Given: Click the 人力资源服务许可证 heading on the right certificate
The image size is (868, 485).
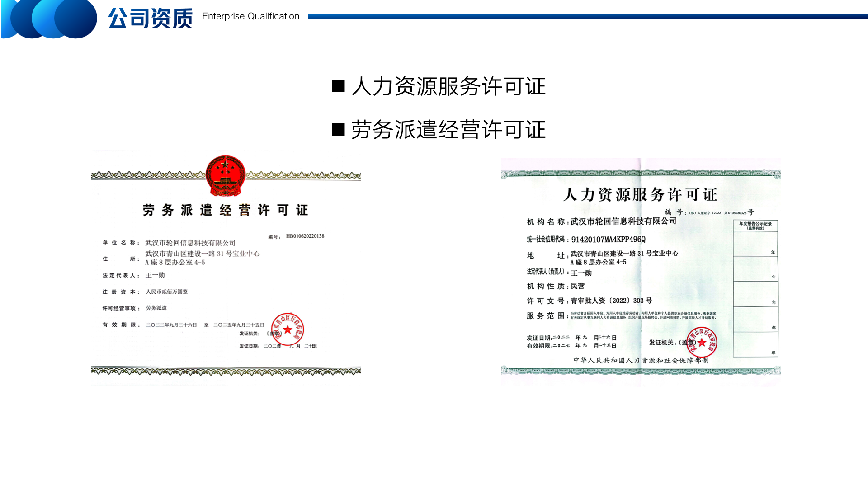Looking at the screenshot, I should (x=640, y=194).
